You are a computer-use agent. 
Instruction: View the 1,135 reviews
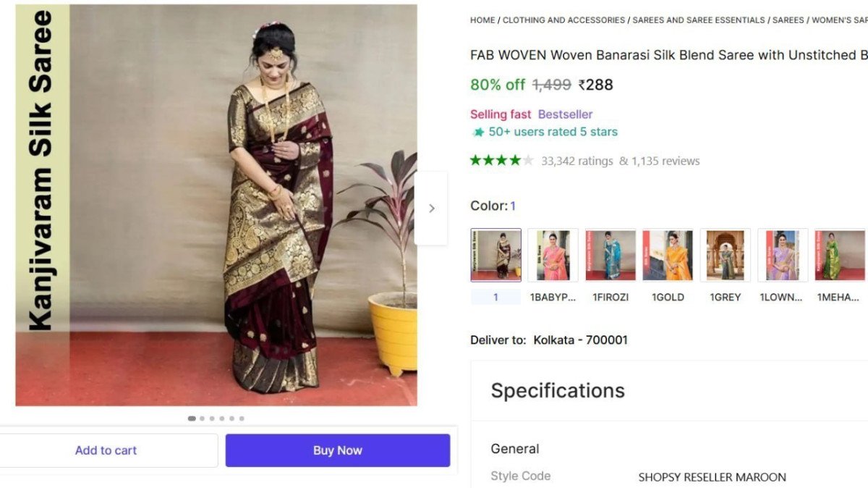667,161
